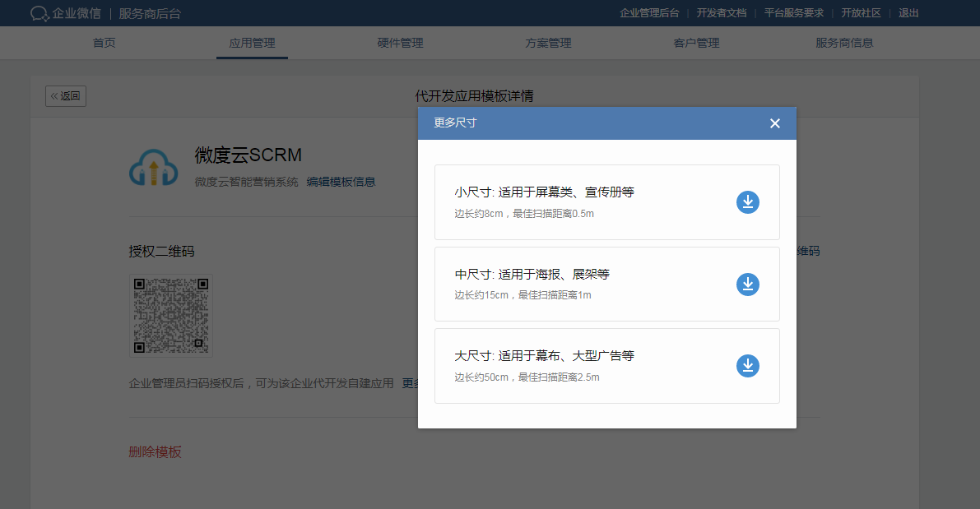
Task: Open 平台服务要求 link
Action: pos(794,13)
